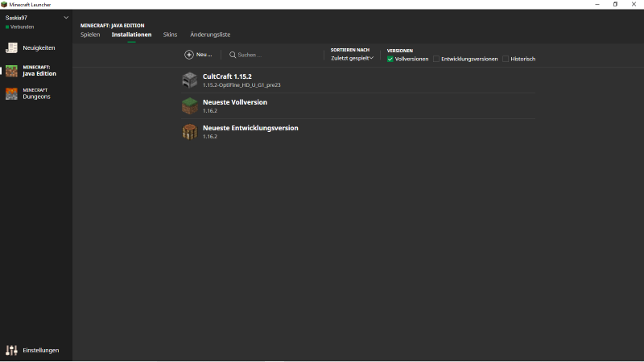The height and width of the screenshot is (362, 644).
Task: Expand the Saskia97 account menu
Action: (x=66, y=17)
